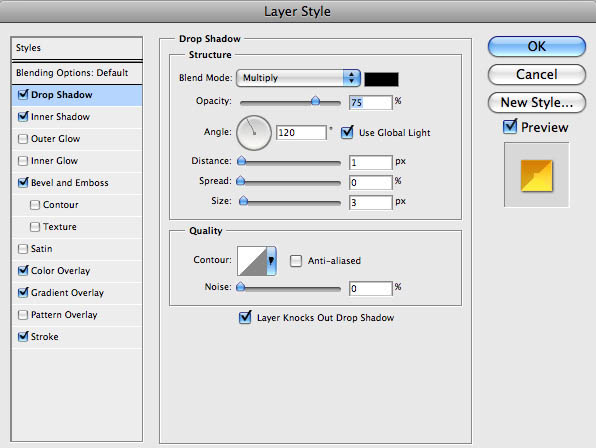Open the shadow contour picker thumbnail
This screenshot has height=448, width=596.
[252, 261]
